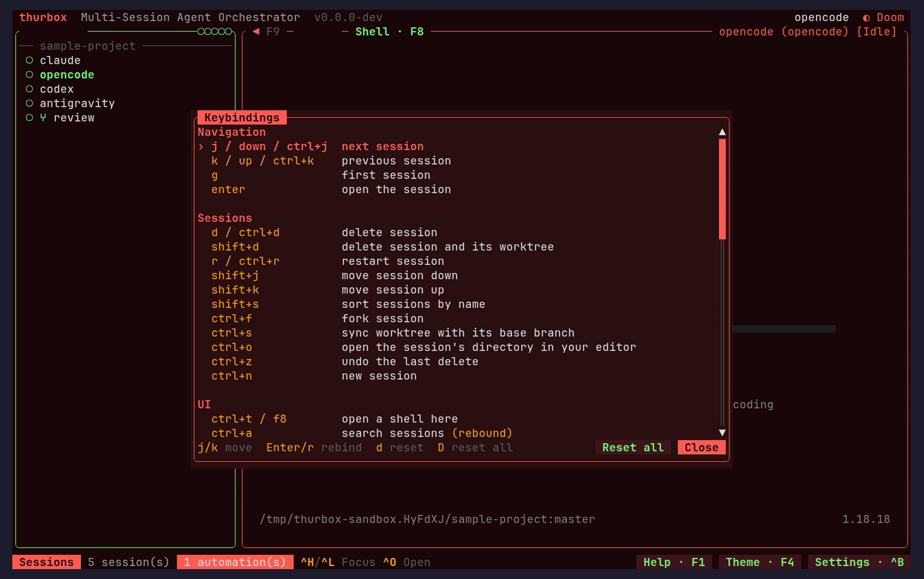Image resolution: width=924 pixels, height=579 pixels.
Task: Click the scrollbar thumb in Keybindings list
Action: [722, 189]
